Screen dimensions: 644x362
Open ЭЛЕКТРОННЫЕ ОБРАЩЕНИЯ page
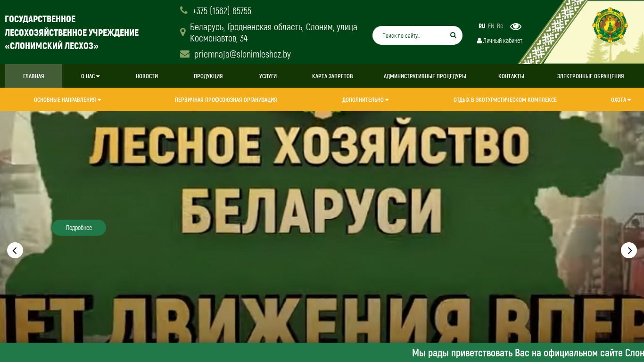point(590,76)
